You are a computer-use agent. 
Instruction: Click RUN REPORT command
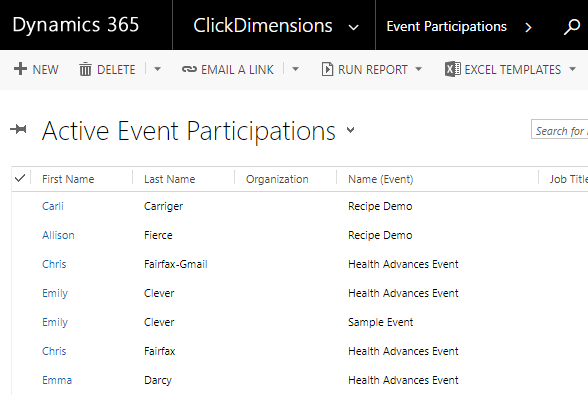[373, 70]
